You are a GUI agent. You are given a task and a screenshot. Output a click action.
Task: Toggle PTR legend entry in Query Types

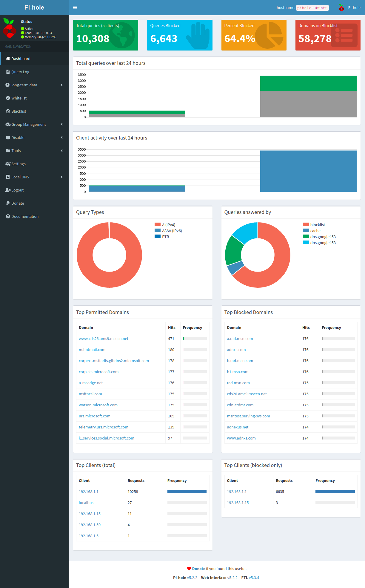[x=162, y=237]
